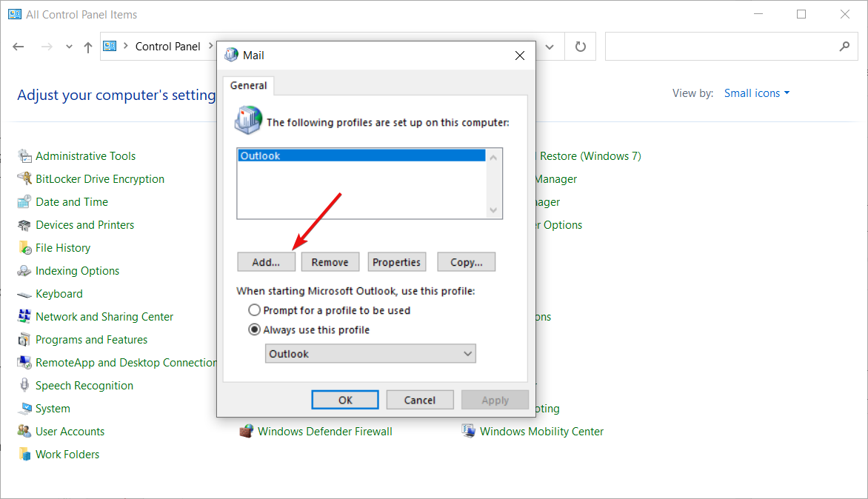Screen dimensions: 868x499
Task: Open Programs and Features icon
Action: pos(24,340)
